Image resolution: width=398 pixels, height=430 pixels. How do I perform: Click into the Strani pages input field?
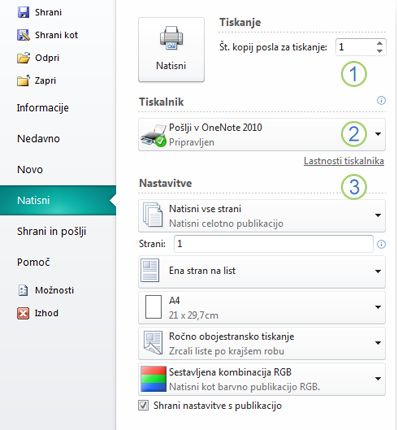coord(273,244)
